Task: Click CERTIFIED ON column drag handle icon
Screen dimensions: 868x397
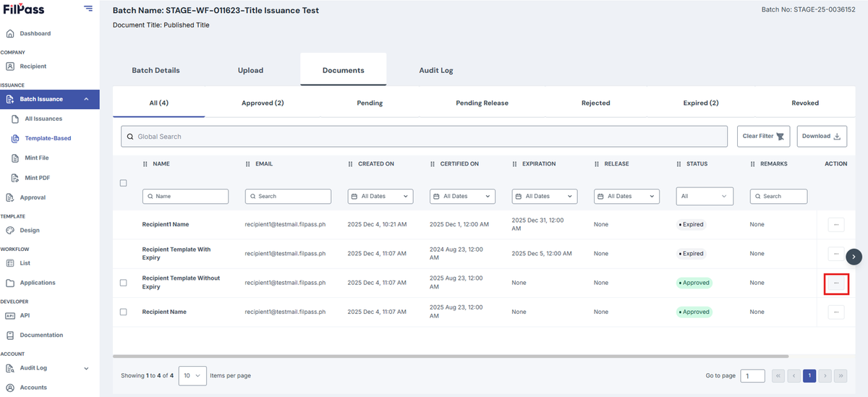Action: pos(433,164)
